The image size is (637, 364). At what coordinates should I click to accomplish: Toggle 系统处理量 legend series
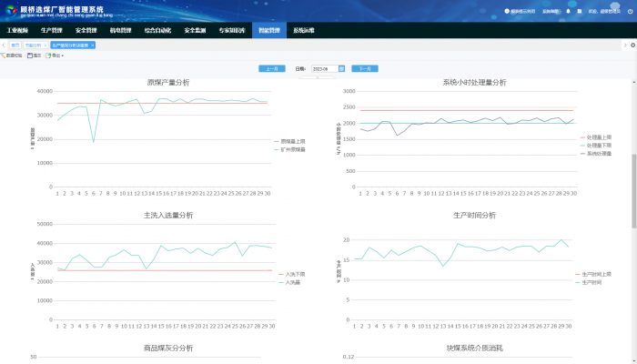point(598,152)
